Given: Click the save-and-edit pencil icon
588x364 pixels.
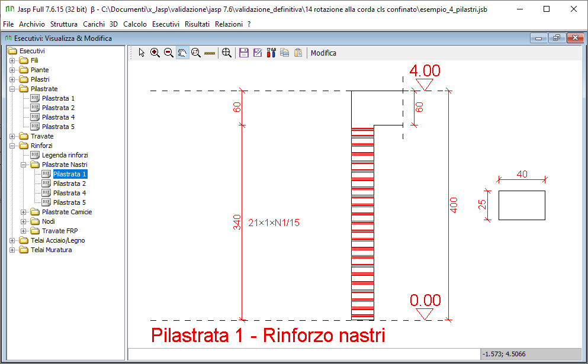Looking at the screenshot, I should 257,53.
